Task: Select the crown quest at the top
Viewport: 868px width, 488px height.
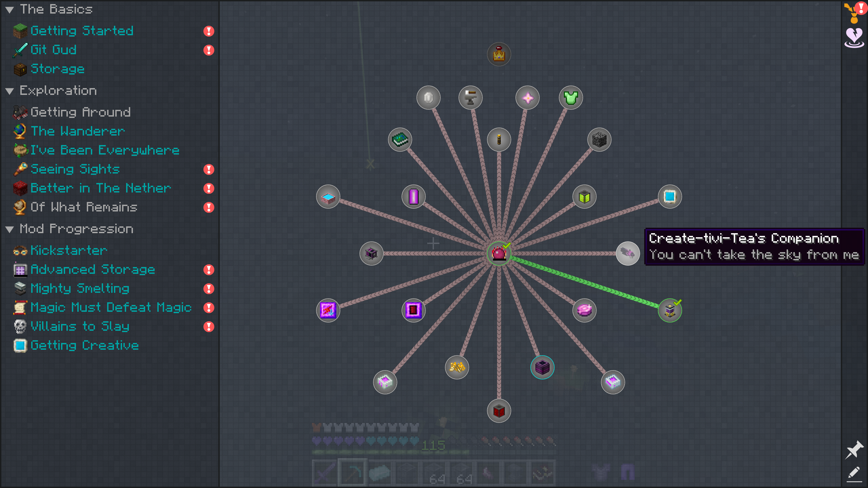Action: [499, 54]
